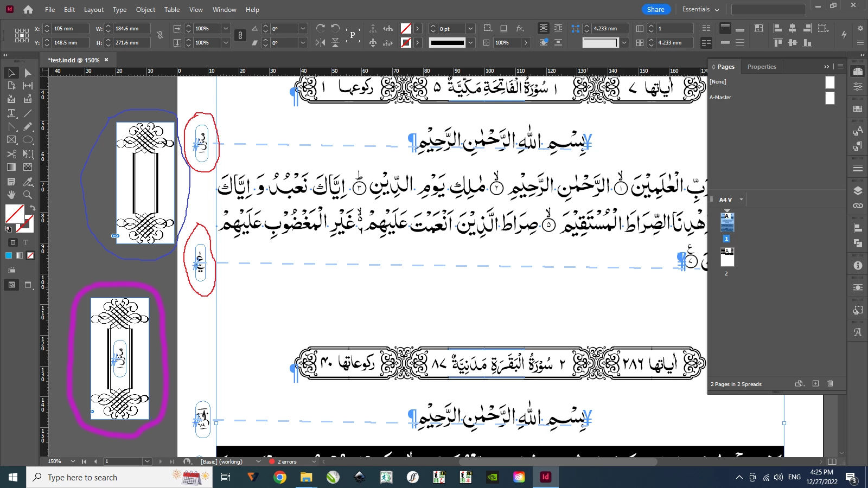Open the stroke weight dropdown
868x488 pixels.
(x=471, y=28)
